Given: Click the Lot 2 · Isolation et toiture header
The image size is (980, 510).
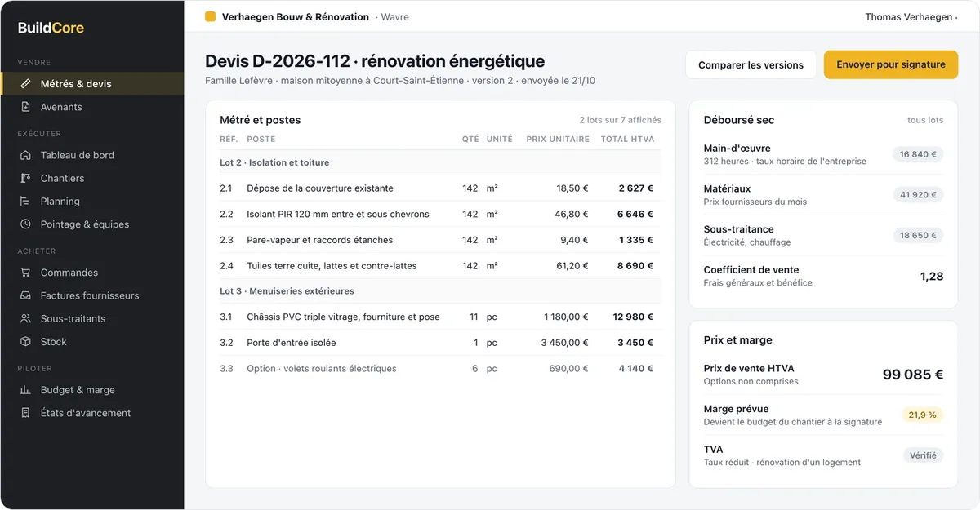Looking at the screenshot, I should pyautogui.click(x=440, y=162).
